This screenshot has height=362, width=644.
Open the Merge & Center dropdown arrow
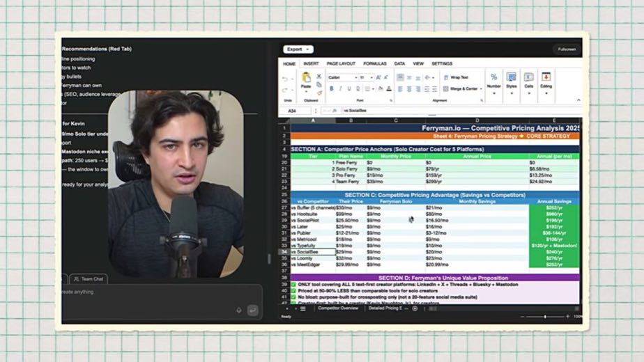(481, 88)
